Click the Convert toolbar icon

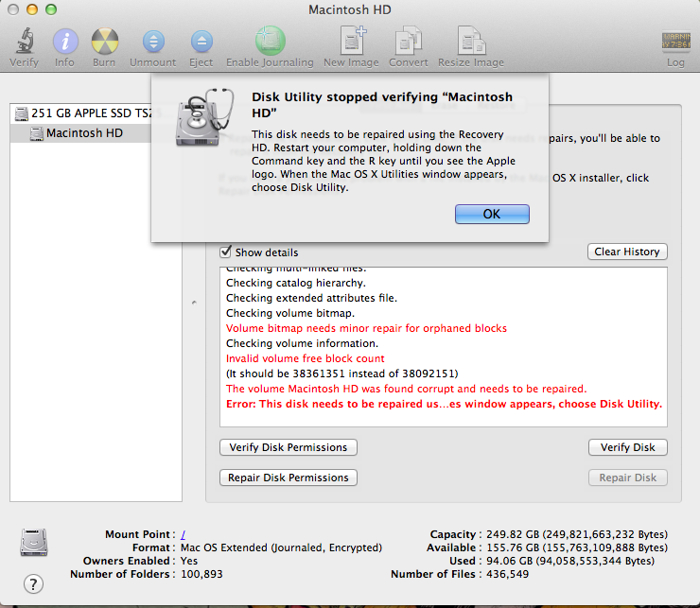click(x=409, y=41)
